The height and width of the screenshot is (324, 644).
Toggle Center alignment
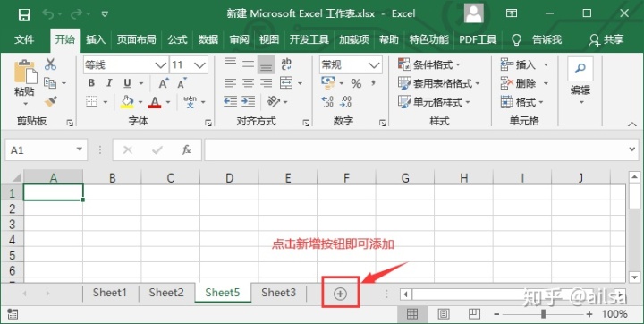point(248,83)
